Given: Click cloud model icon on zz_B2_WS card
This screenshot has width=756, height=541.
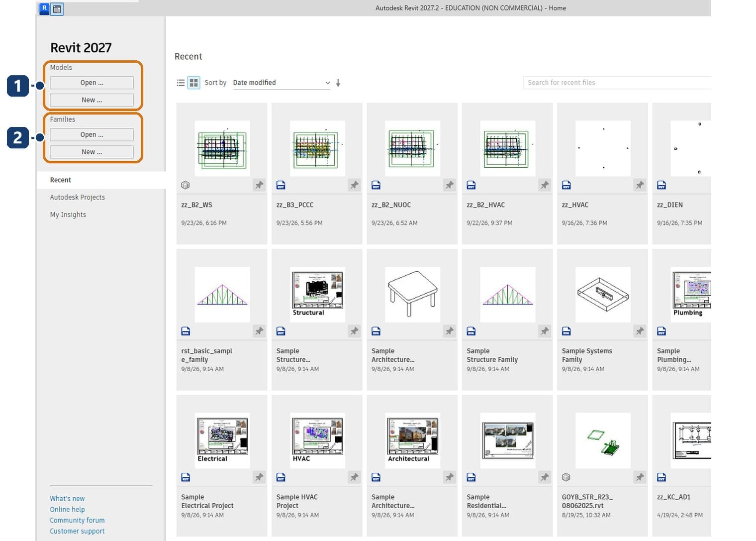Looking at the screenshot, I should (186, 185).
